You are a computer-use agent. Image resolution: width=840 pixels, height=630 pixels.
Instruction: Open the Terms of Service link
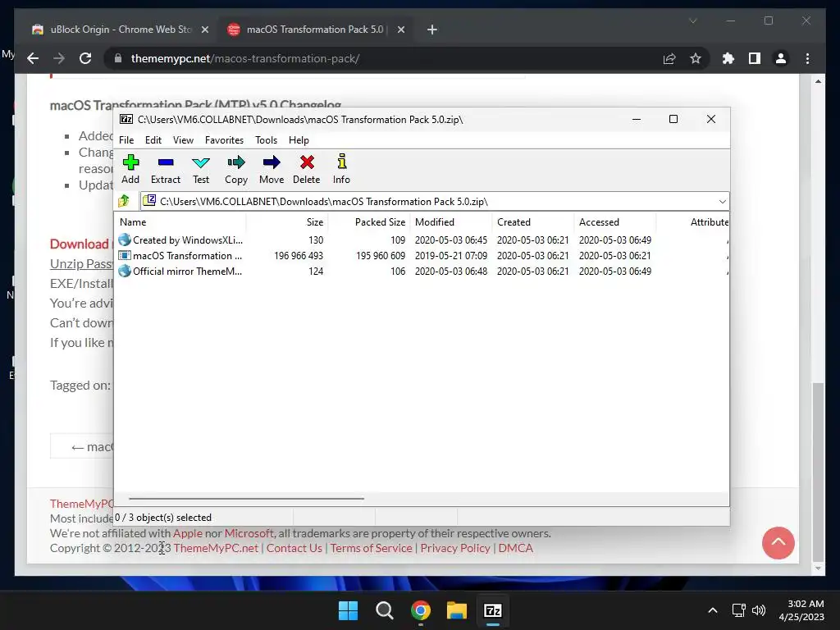372,548
